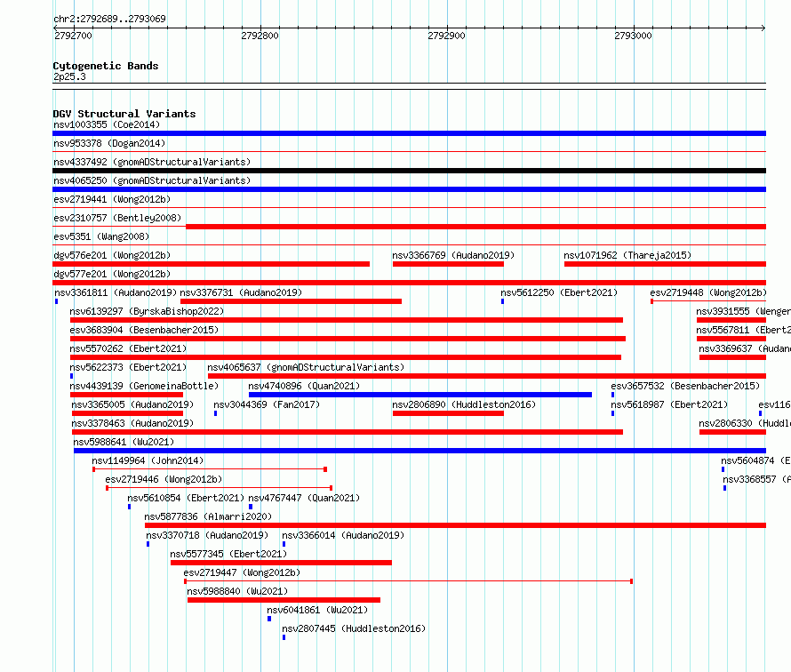
Task: Click the nsv5877836 (Almarri2020) label
Action: pos(208,516)
